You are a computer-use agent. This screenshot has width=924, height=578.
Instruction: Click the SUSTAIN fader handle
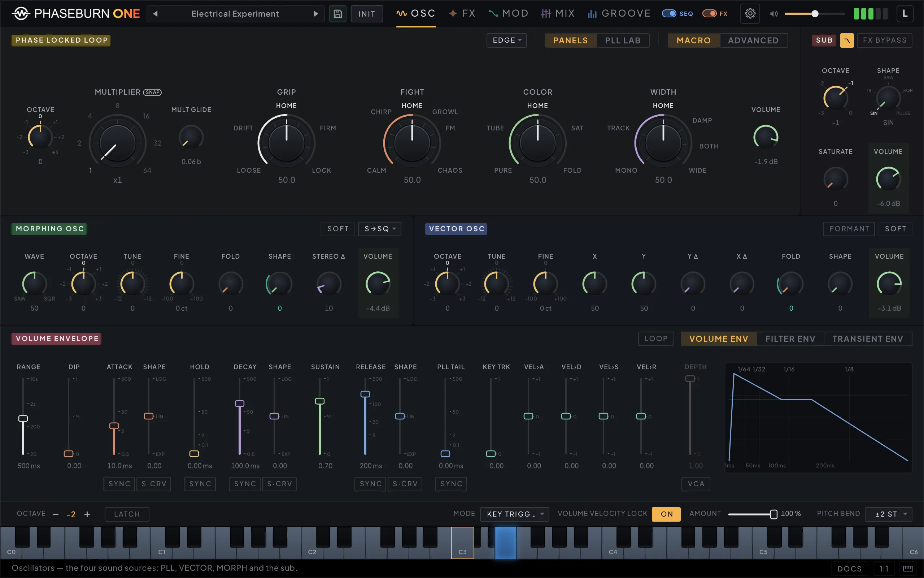pyautogui.click(x=319, y=401)
